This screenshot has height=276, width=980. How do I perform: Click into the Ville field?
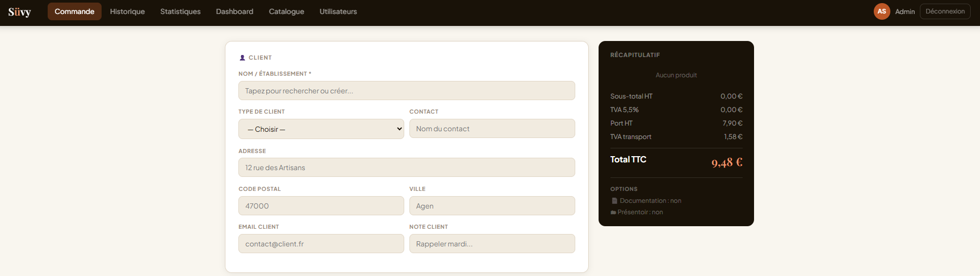(492, 206)
